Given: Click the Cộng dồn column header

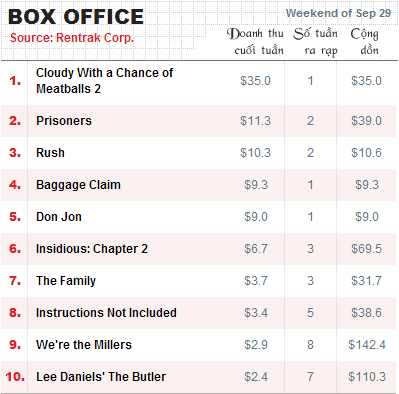Looking at the screenshot, I should coord(365,42).
